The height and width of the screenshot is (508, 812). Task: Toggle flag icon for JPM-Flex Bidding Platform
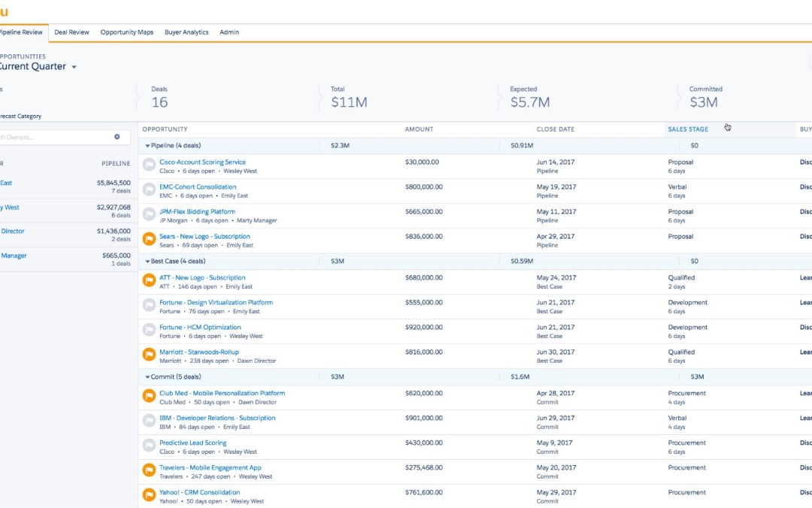(x=149, y=214)
